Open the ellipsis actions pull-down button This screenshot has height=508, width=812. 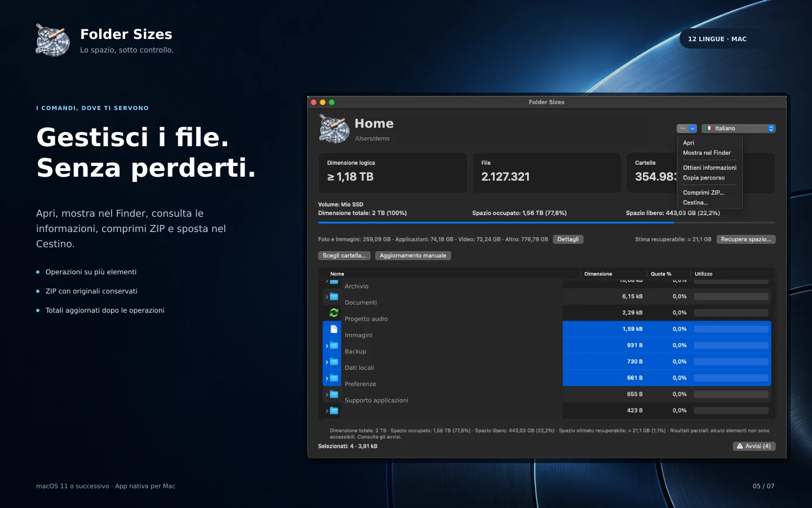687,129
